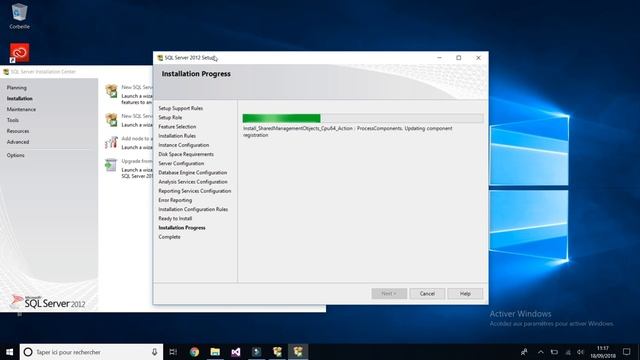Open Task View from the taskbar
640x360 pixels.
173,352
